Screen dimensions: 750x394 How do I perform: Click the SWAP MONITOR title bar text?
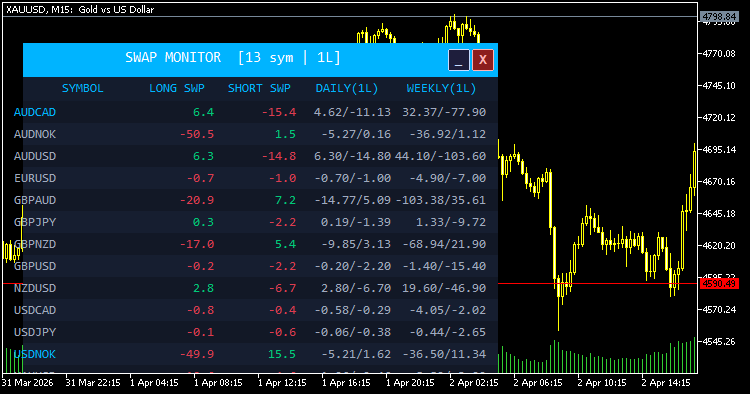click(x=232, y=58)
